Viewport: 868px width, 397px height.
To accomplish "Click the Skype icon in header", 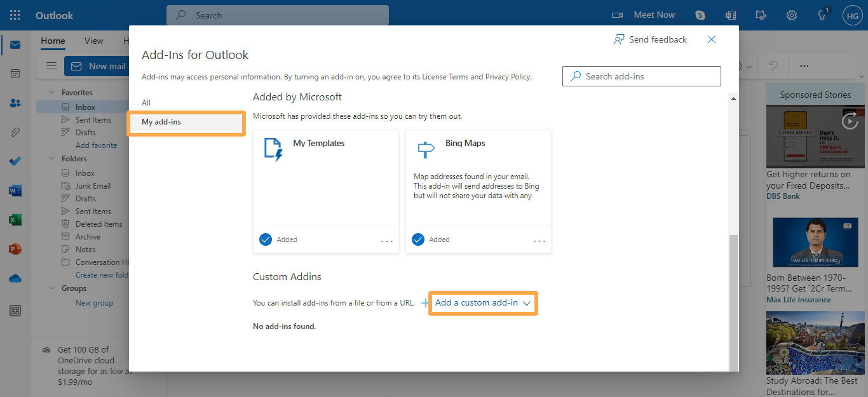I will (x=700, y=15).
